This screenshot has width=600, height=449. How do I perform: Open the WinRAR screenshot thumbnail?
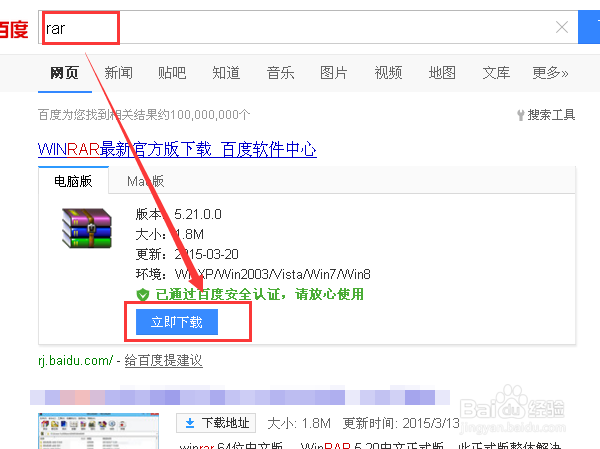(x=99, y=431)
